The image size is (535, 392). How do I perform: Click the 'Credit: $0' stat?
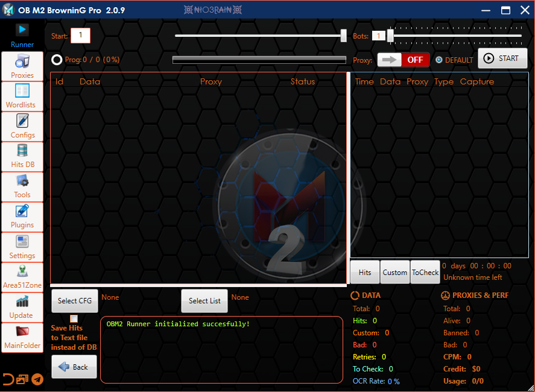coord(461,369)
